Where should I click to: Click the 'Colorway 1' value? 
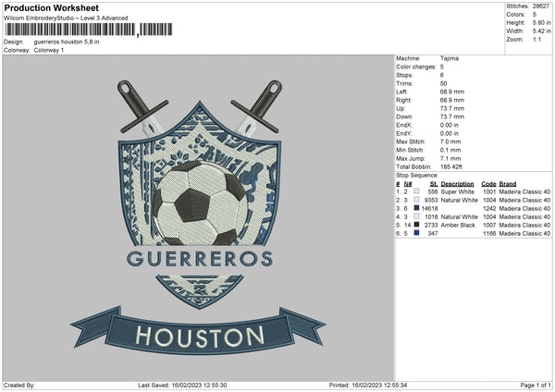click(x=49, y=50)
